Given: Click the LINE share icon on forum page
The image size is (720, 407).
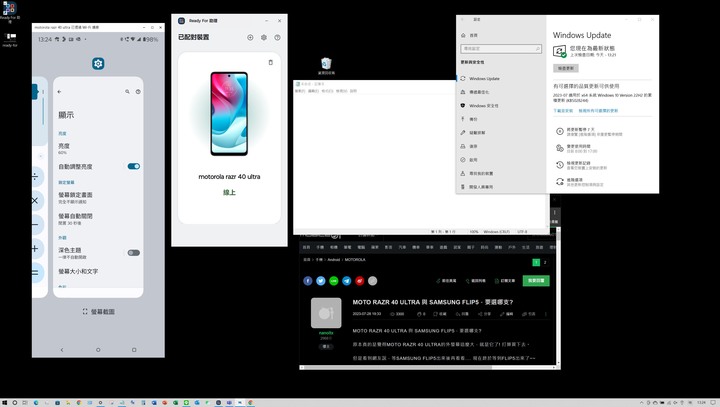Looking at the screenshot, I should tap(334, 281).
